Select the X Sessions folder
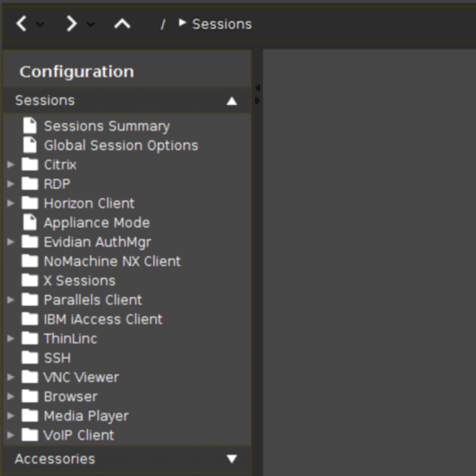The image size is (476, 476). [x=79, y=281]
